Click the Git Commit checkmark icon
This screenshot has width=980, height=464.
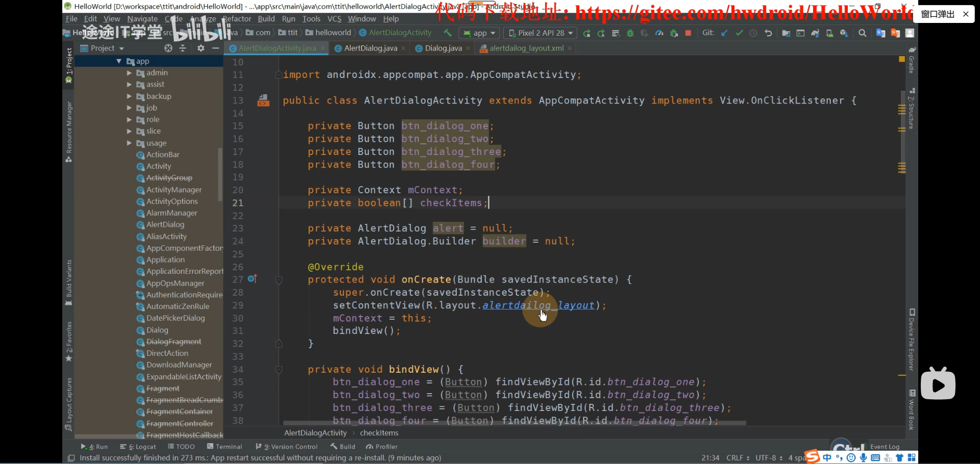pos(739,33)
